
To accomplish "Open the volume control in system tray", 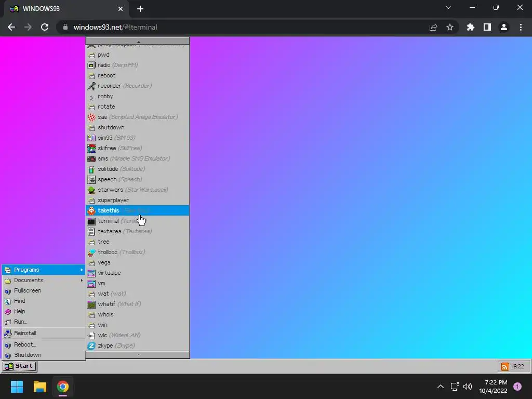I will [468, 387].
